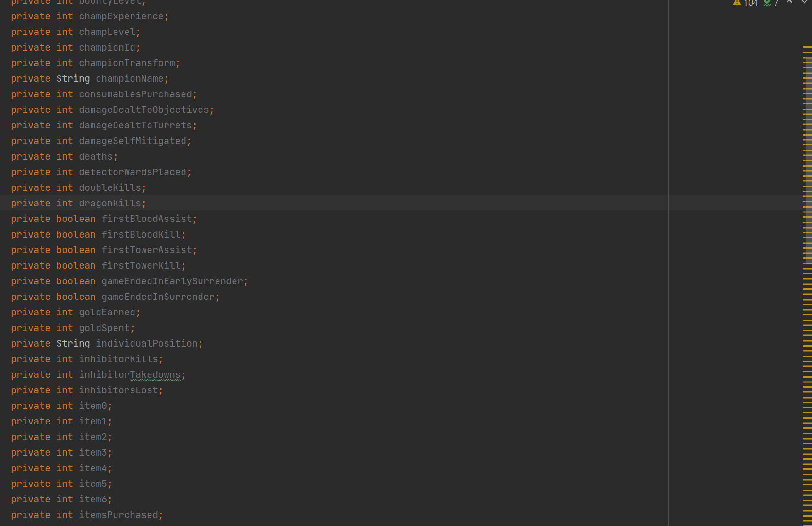This screenshot has width=812, height=526.
Task: Place cursor on championId field
Action: 107,48
